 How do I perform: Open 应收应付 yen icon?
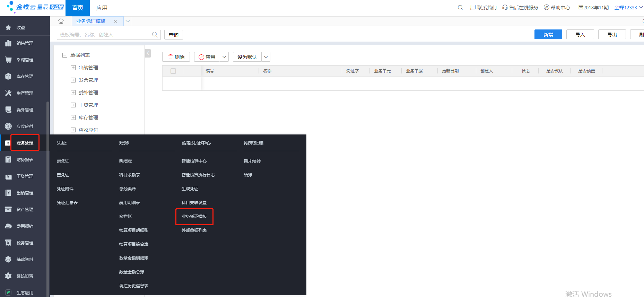click(8, 126)
